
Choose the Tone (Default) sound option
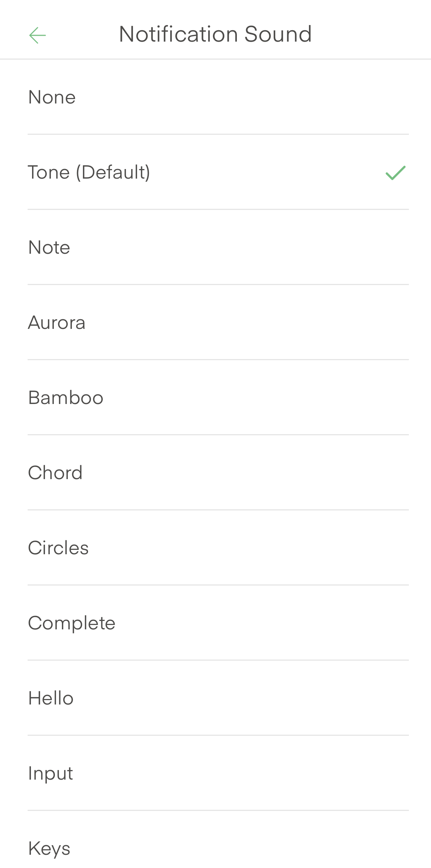point(89,172)
